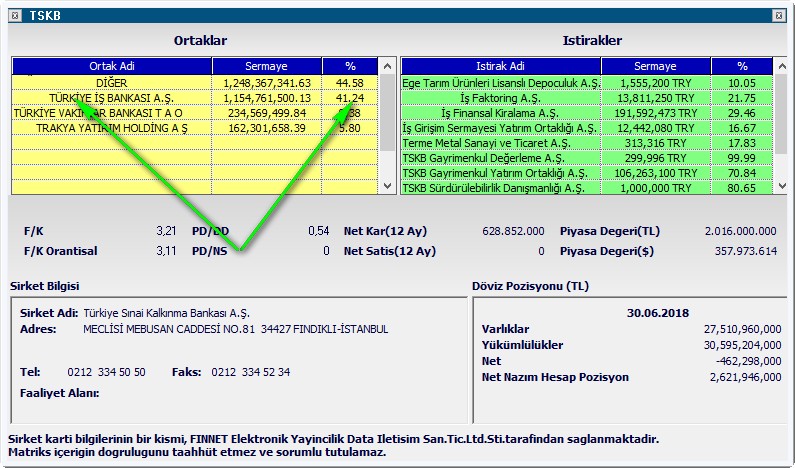Image resolution: width=795 pixels, height=468 pixels.
Task: Click the PD/DD value 0,54
Action: (319, 231)
